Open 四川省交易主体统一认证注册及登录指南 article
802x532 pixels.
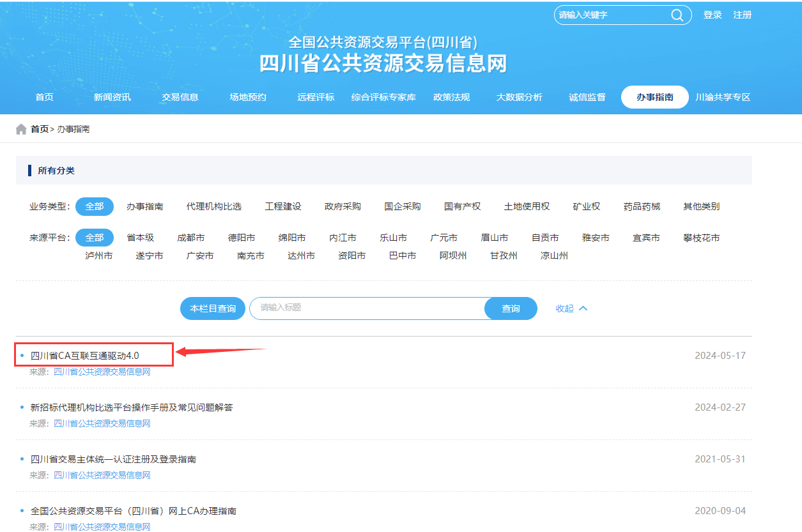point(113,459)
